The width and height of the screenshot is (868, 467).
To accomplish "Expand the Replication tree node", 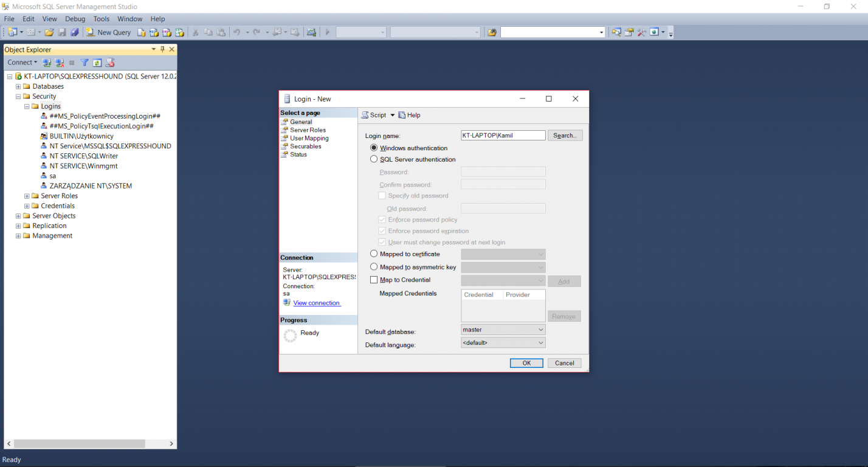I will pos(18,226).
